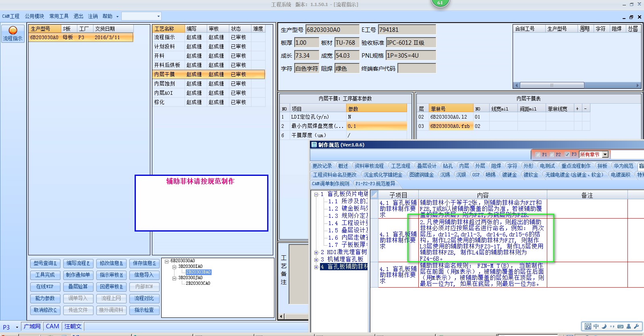Click the 修改信息R button

111,263
